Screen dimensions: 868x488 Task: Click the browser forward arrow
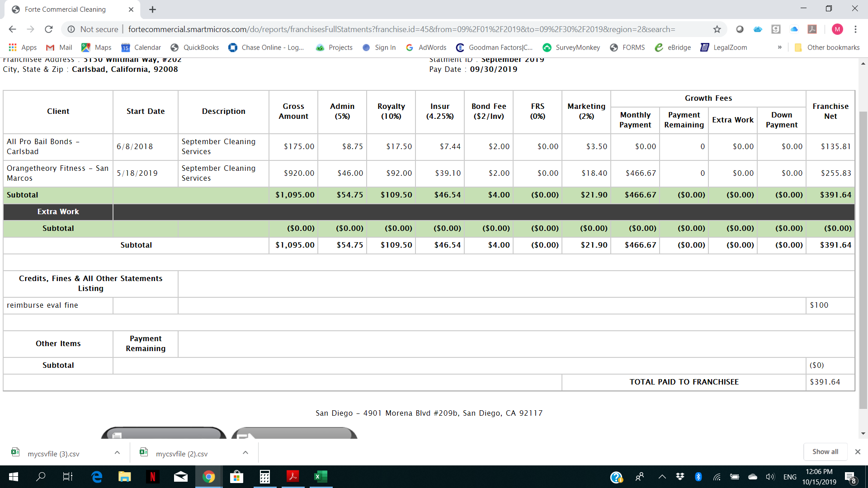click(x=30, y=29)
